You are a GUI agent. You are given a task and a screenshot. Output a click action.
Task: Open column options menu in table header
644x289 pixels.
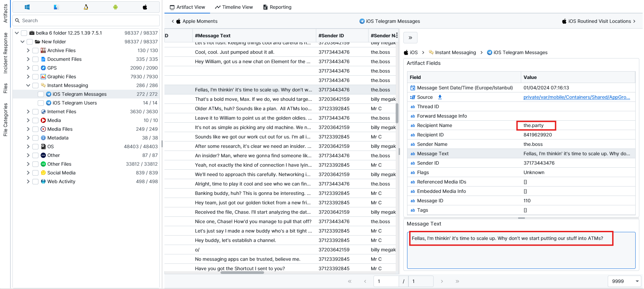pos(397,35)
